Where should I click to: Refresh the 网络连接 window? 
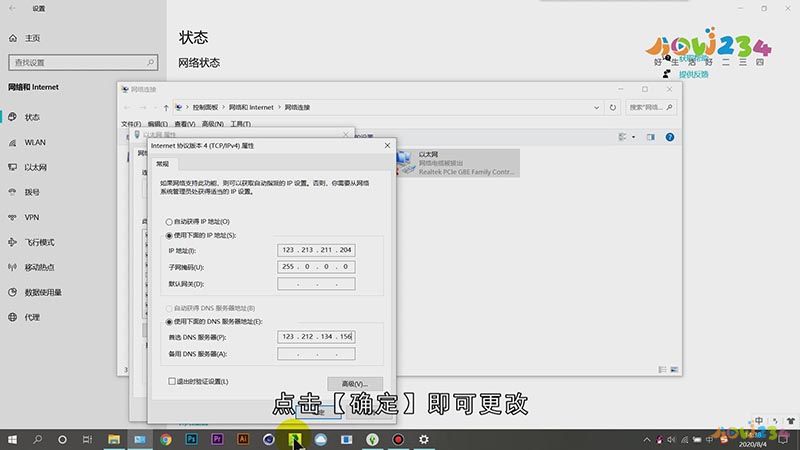[613, 108]
